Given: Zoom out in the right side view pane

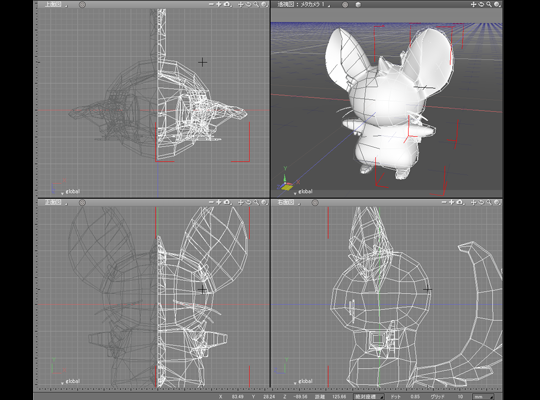Looking at the screenshot, I should click(444, 202).
